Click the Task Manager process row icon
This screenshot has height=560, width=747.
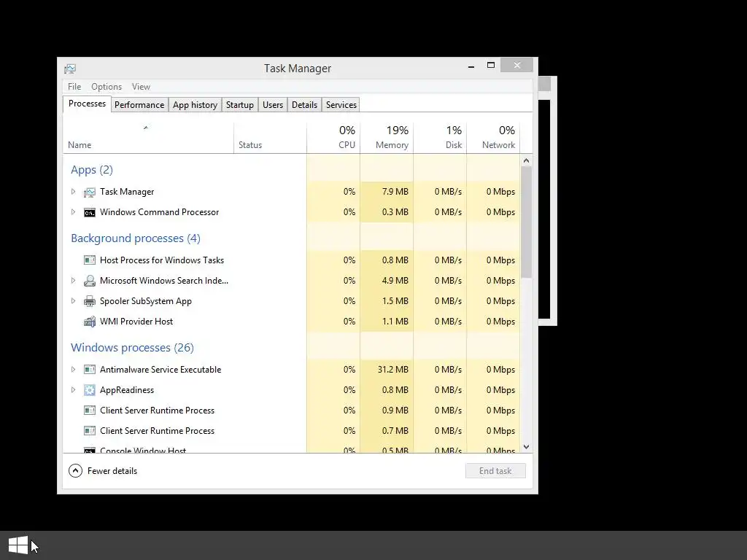tap(90, 192)
